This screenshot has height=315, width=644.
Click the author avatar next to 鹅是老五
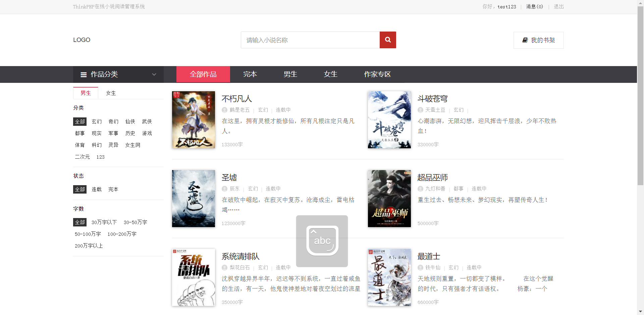pyautogui.click(x=224, y=110)
